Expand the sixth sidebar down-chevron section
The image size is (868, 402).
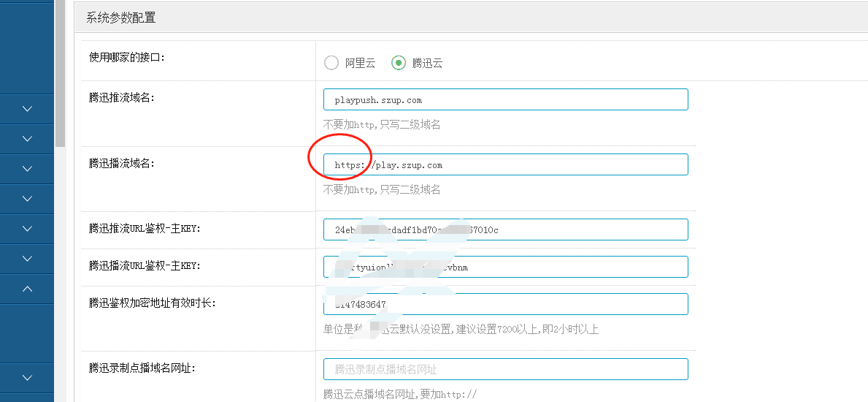pos(27,259)
